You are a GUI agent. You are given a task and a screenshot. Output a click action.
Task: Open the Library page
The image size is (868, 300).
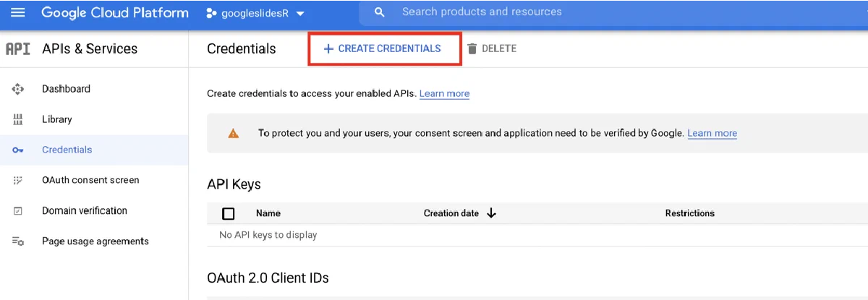point(57,119)
